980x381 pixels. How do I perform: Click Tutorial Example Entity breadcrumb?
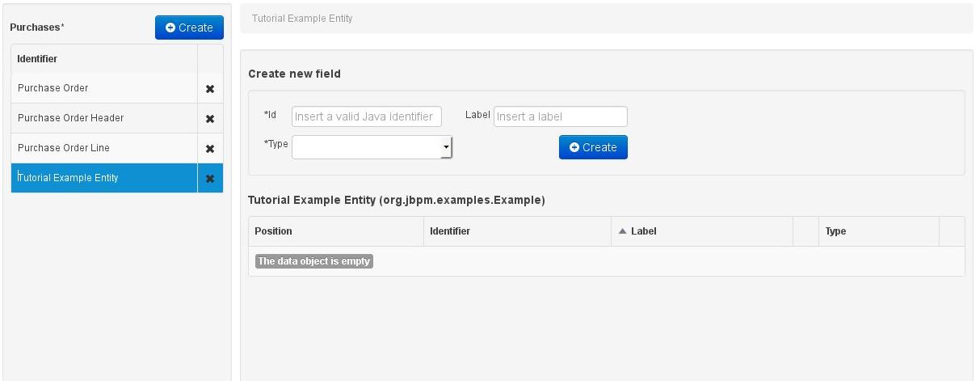(302, 18)
